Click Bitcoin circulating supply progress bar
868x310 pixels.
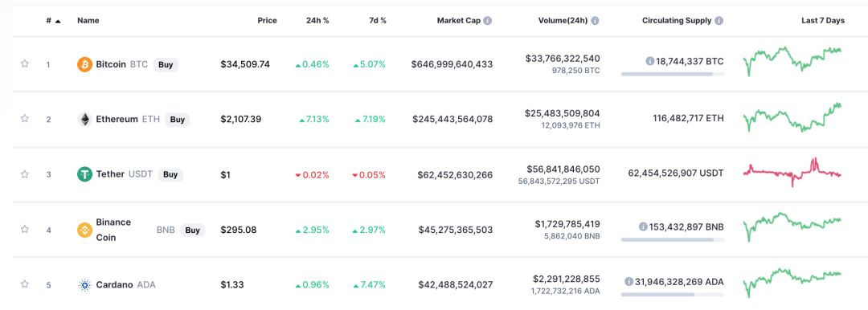672,74
